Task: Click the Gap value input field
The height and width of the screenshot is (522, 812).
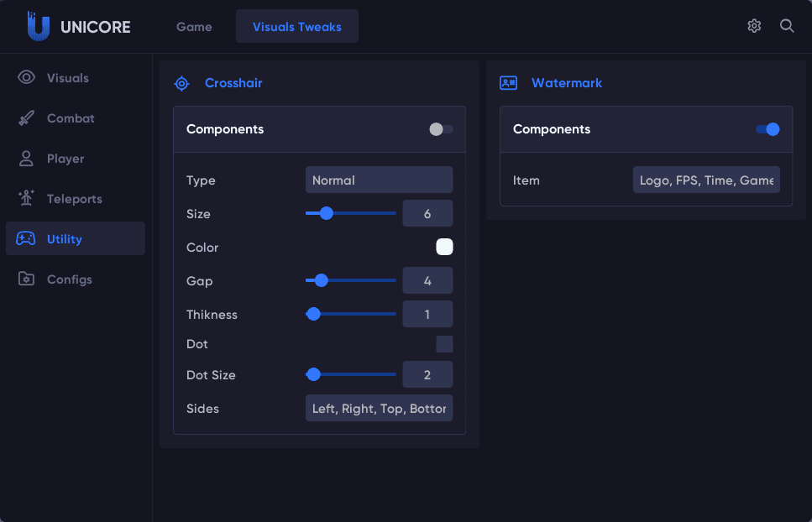Action: tap(427, 281)
